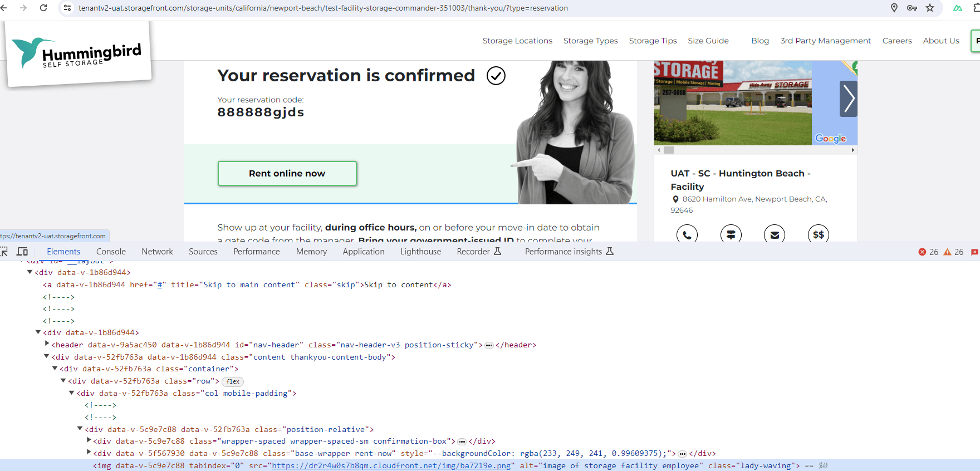Open the Application tab

(364, 252)
